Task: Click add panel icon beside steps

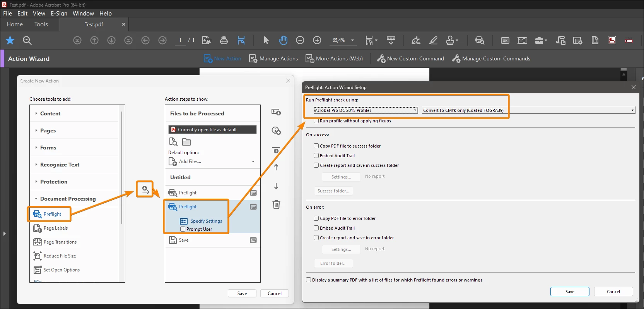Action: 276,112
